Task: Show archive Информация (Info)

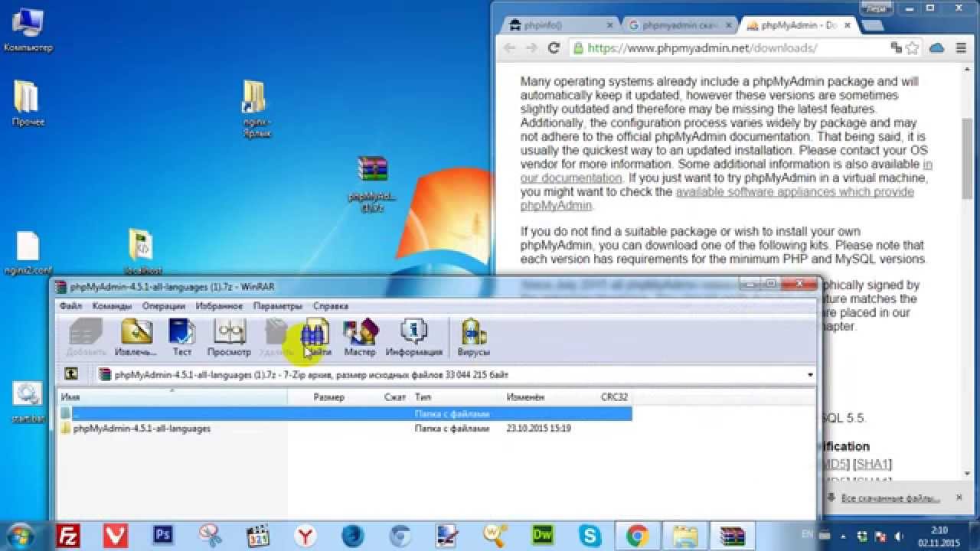Action: (413, 337)
